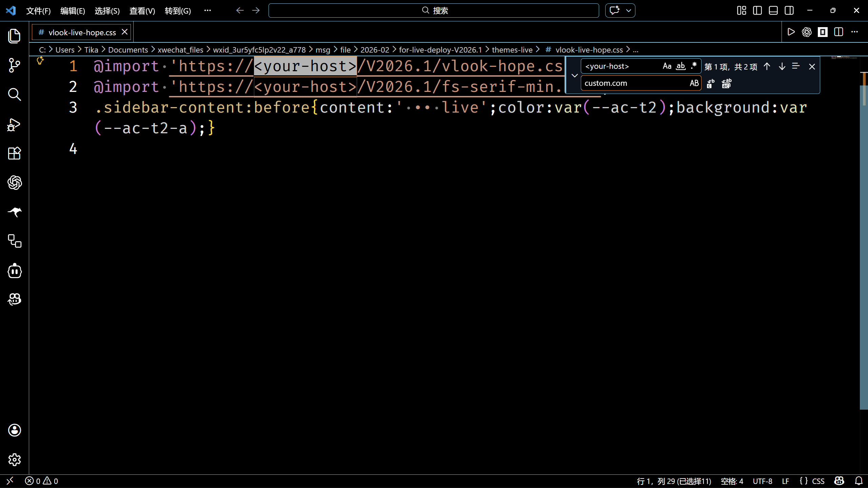Viewport: 868px width, 488px height.
Task: Open the Search view in activity bar
Action: (x=14, y=95)
